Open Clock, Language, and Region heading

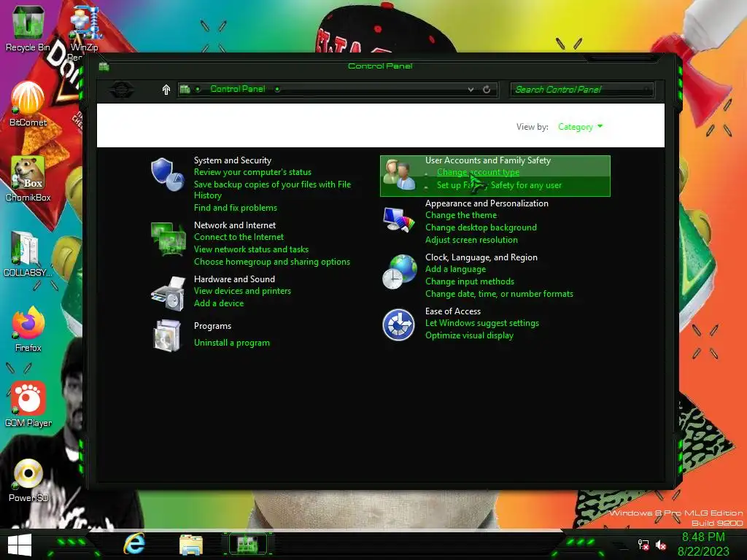481,257
